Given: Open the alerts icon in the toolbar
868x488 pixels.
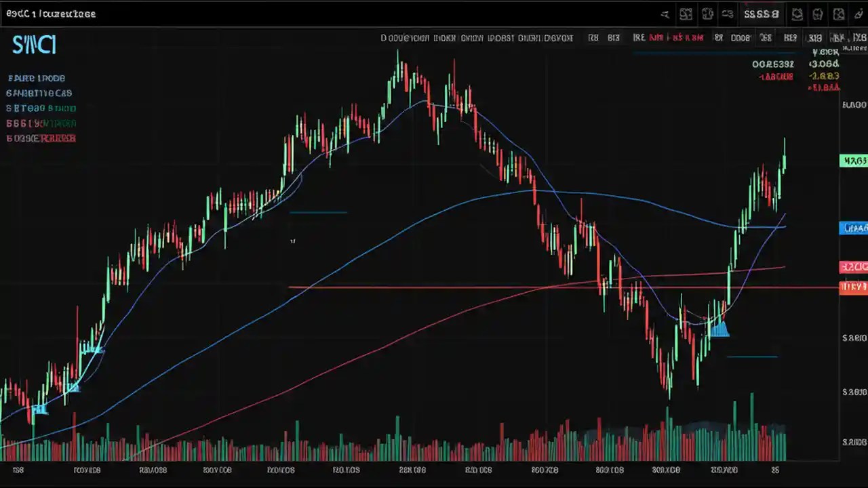Looking at the screenshot, I should pyautogui.click(x=797, y=14).
